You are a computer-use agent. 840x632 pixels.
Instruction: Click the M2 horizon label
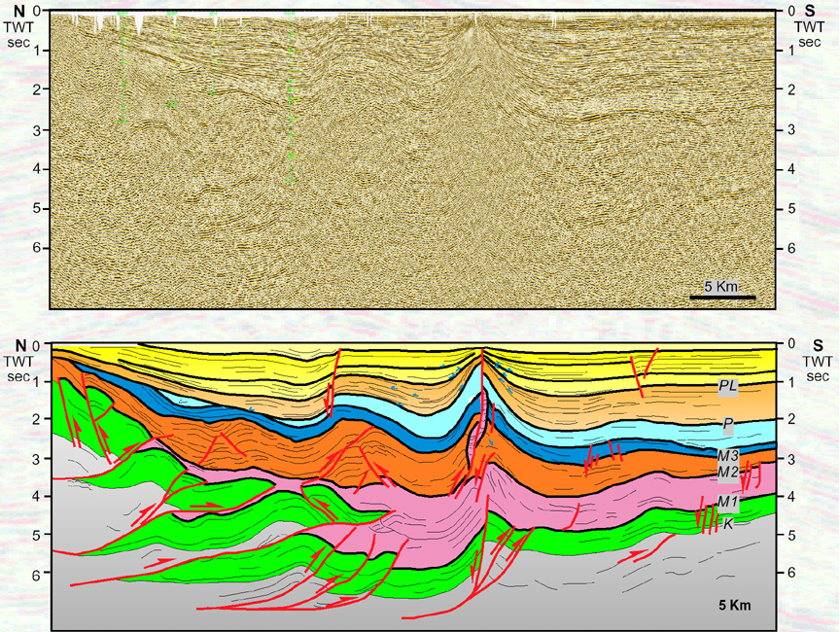click(x=728, y=473)
